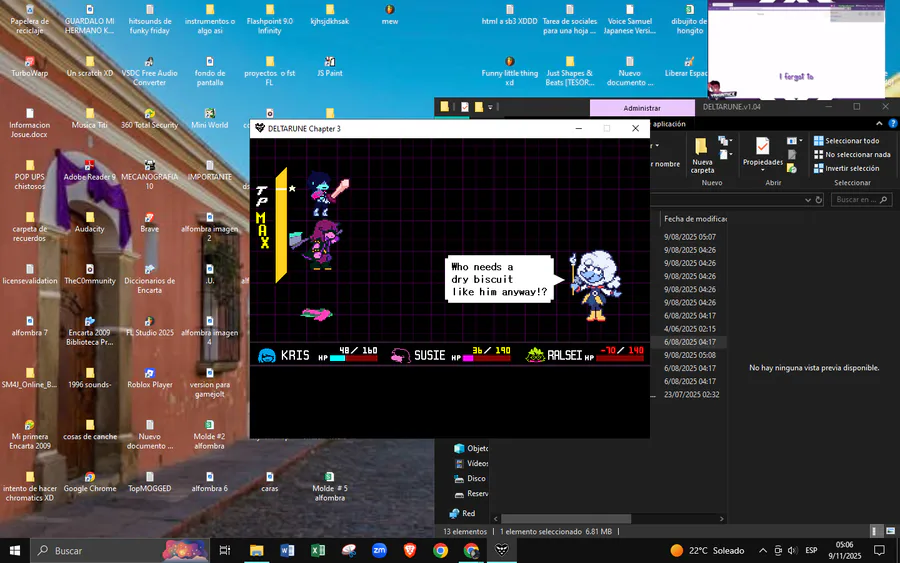The width and height of the screenshot is (900, 563).
Task: Open Excel from the taskbar
Action: point(317,550)
